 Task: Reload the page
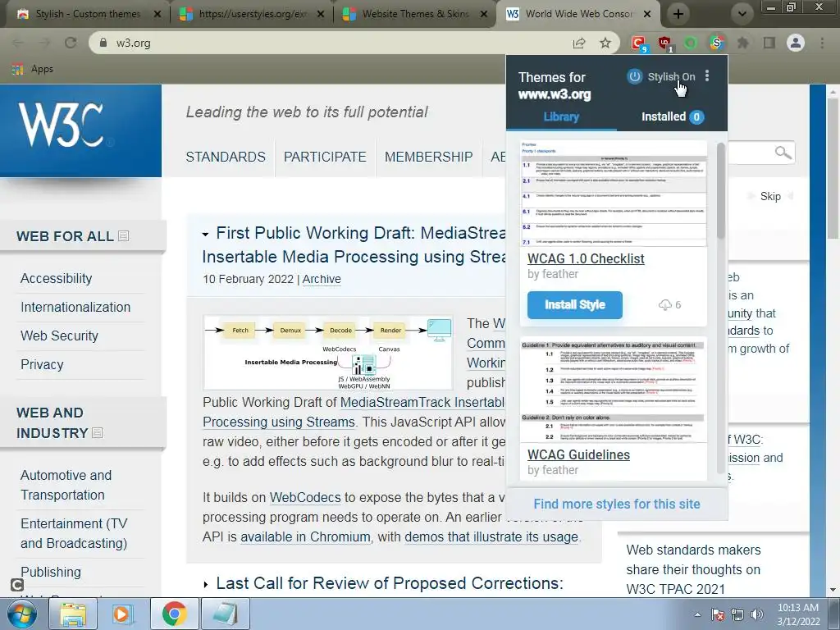pos(71,43)
